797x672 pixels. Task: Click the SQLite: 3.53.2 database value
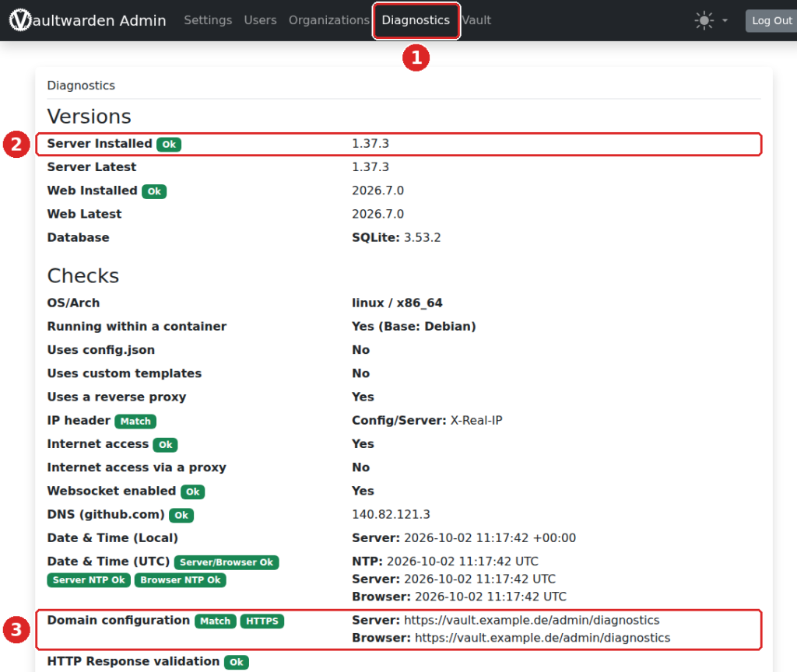pos(396,238)
